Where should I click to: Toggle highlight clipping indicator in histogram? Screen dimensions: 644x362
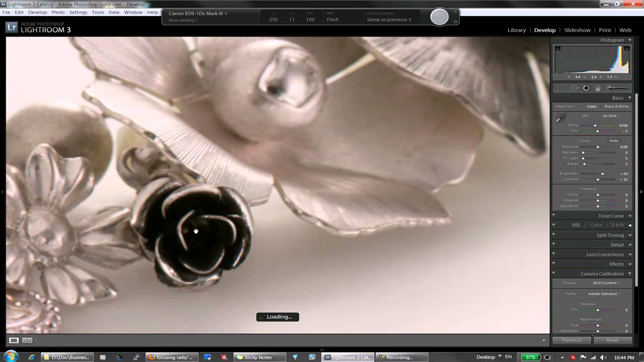click(x=626, y=48)
